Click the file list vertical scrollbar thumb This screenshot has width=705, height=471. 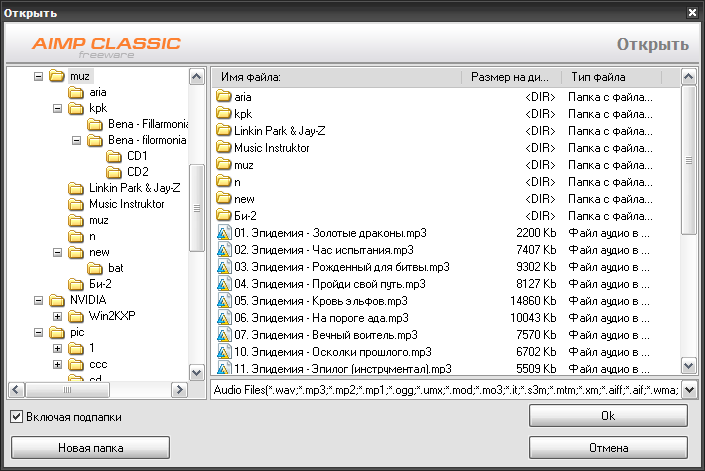pos(689,160)
